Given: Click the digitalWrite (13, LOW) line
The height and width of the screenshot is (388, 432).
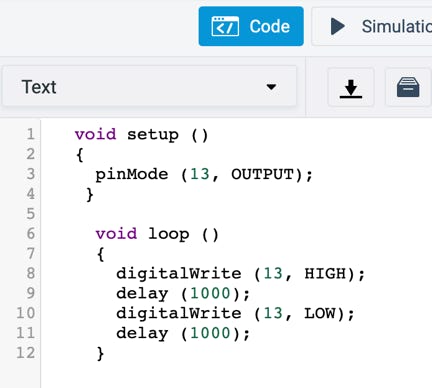Looking at the screenshot, I should (x=235, y=314).
